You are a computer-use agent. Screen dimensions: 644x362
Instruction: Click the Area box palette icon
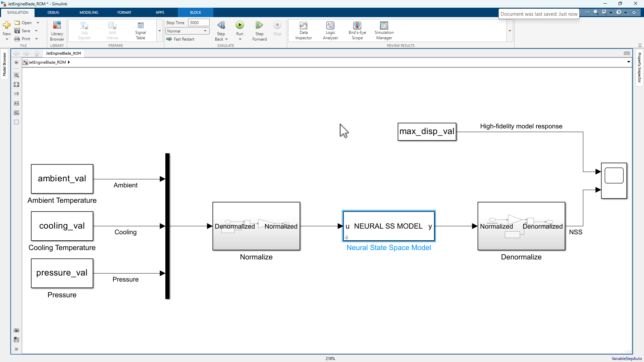(x=16, y=122)
